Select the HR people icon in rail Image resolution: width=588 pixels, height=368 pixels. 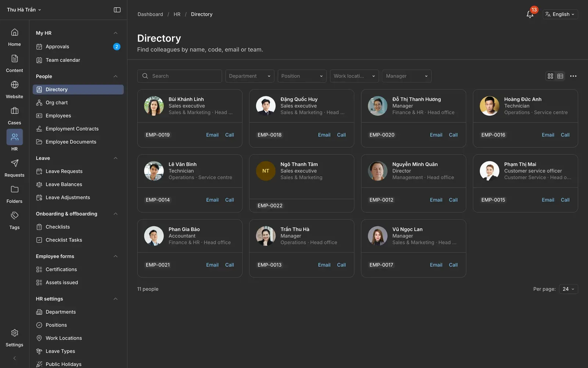pos(14,137)
